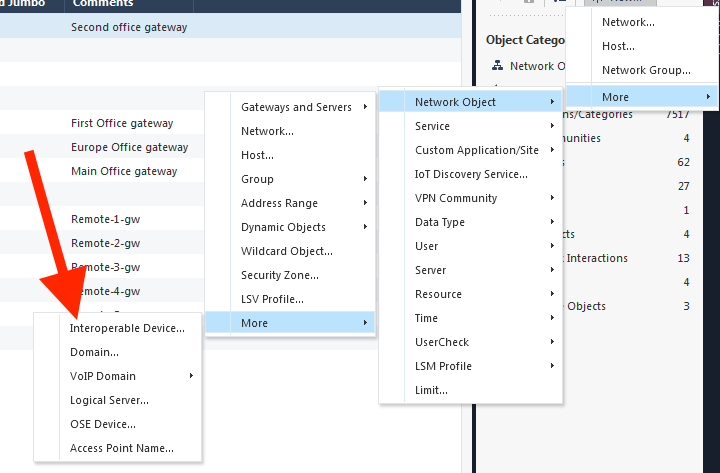This screenshot has width=720, height=473.
Task: Click Access Point Name entry
Action: pyautogui.click(x=121, y=448)
